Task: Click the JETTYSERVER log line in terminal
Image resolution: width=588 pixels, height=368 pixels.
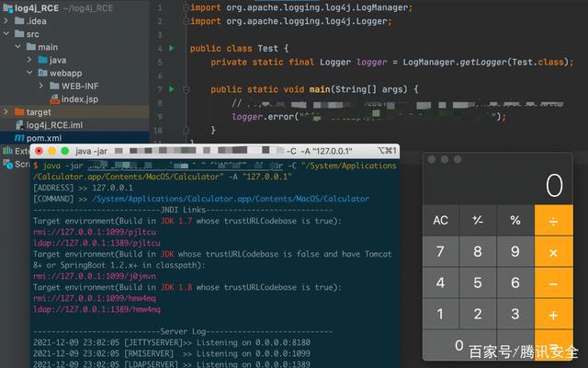Action: click(x=172, y=342)
